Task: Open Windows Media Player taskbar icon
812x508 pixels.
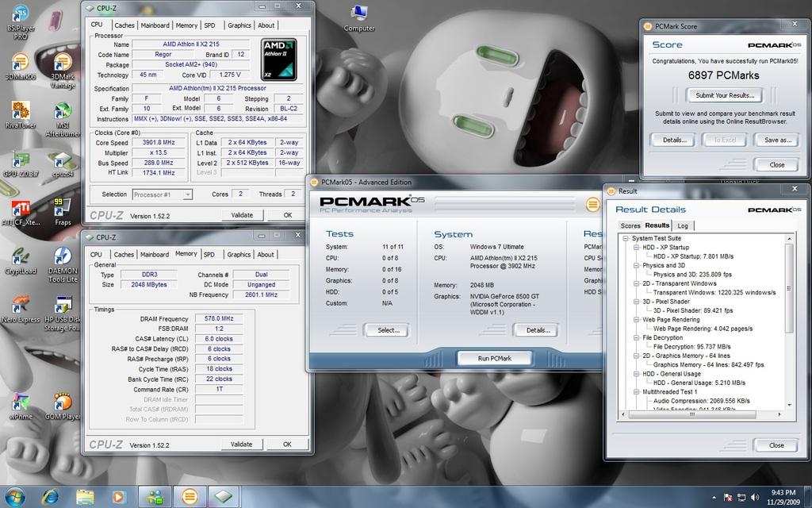Action: 118,497
